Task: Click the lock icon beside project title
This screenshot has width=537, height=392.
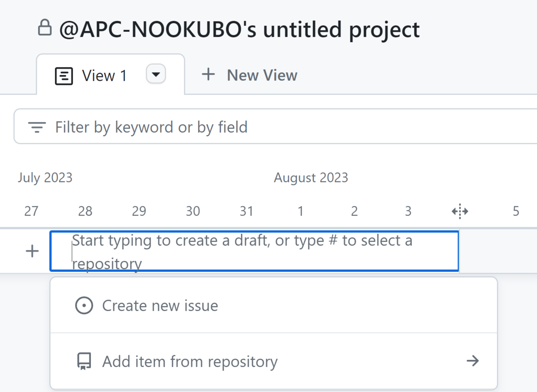Action: [x=44, y=28]
